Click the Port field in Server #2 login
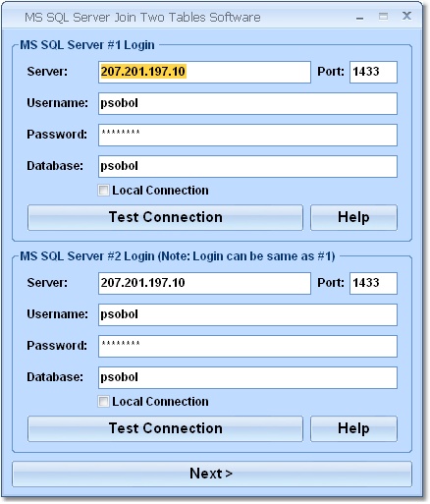This screenshot has height=504, width=430. point(373,283)
